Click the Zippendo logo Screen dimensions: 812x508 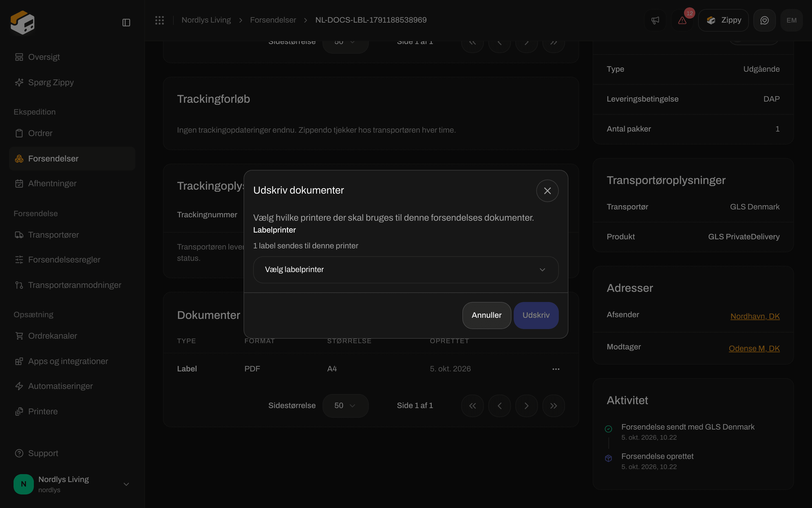[23, 23]
